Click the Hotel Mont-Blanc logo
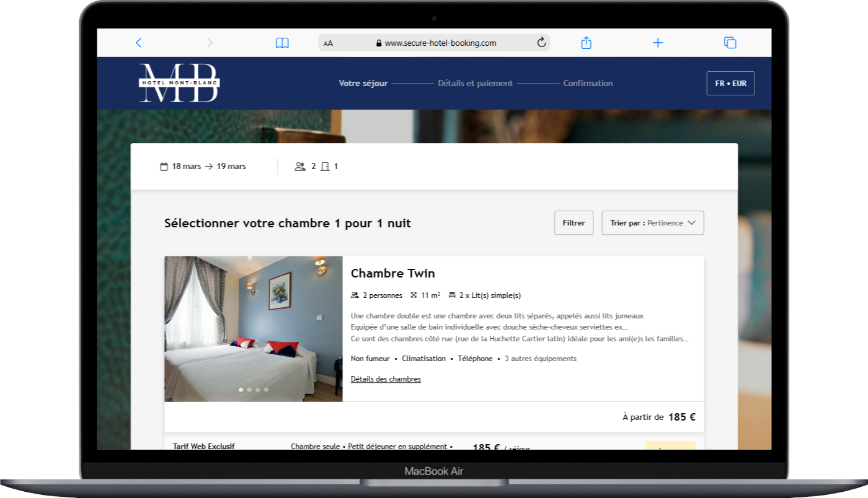Screen dimensions: 868x498 pos(179,83)
